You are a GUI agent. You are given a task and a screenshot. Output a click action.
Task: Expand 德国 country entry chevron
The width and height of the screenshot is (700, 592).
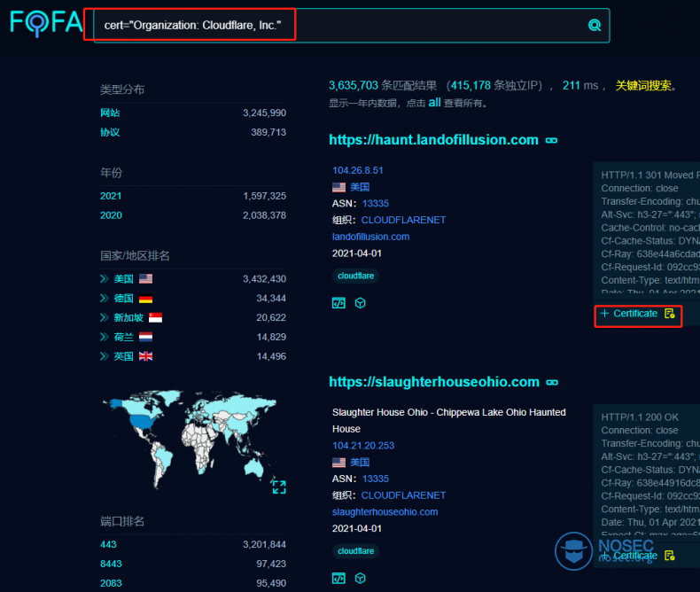pyautogui.click(x=104, y=299)
